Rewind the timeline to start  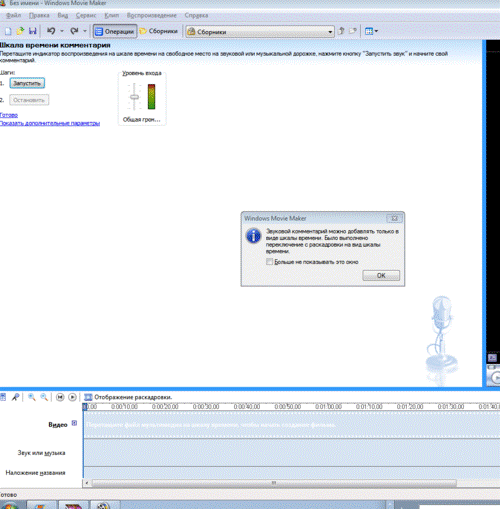pos(60,397)
